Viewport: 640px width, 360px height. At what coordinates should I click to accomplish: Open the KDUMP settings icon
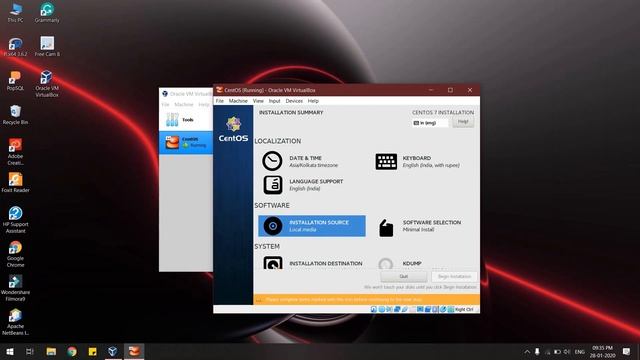pos(385,264)
